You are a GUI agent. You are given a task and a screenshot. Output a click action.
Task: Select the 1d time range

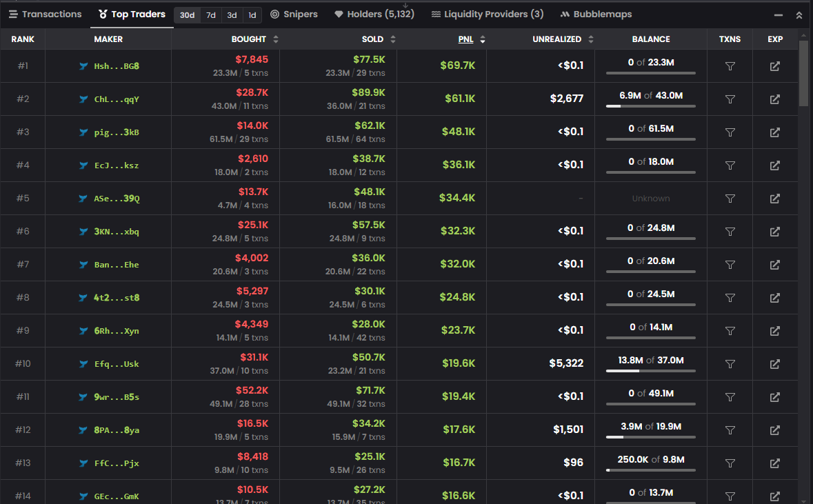coord(252,14)
